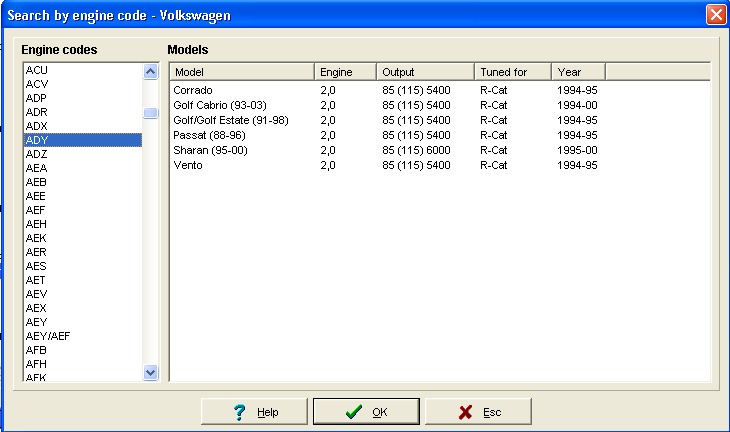Click the Esc button with red X
This screenshot has width=730, height=432.
tap(478, 412)
